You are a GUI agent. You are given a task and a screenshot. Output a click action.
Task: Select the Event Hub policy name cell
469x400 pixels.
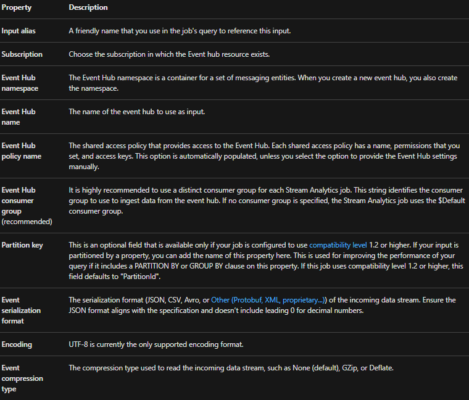coord(21,151)
